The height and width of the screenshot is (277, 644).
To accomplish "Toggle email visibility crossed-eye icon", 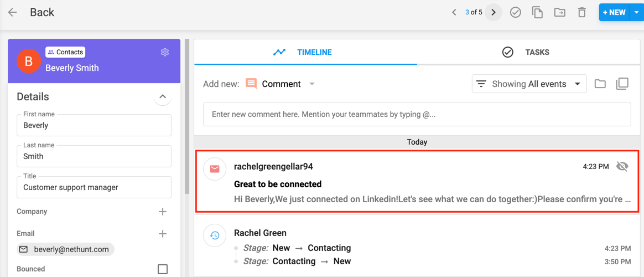I will (x=622, y=166).
